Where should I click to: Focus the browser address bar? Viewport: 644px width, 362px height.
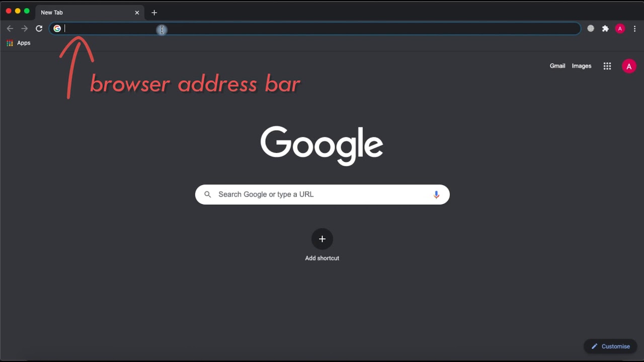point(315,29)
